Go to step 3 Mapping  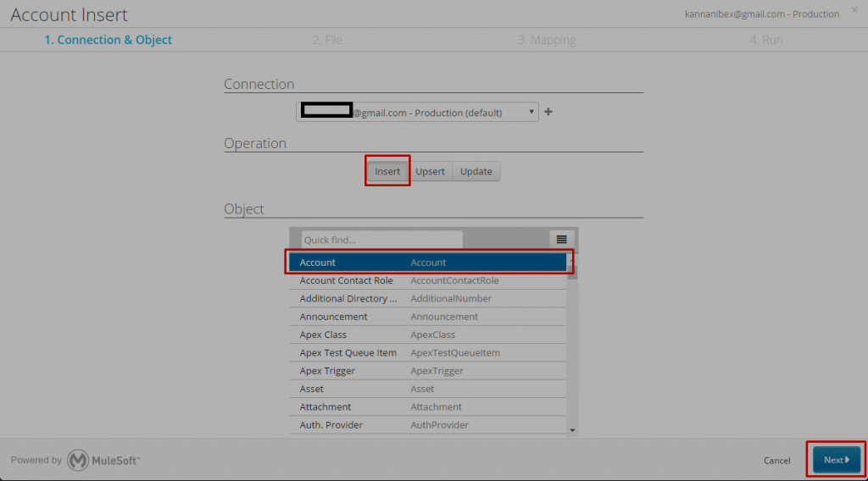tap(547, 40)
